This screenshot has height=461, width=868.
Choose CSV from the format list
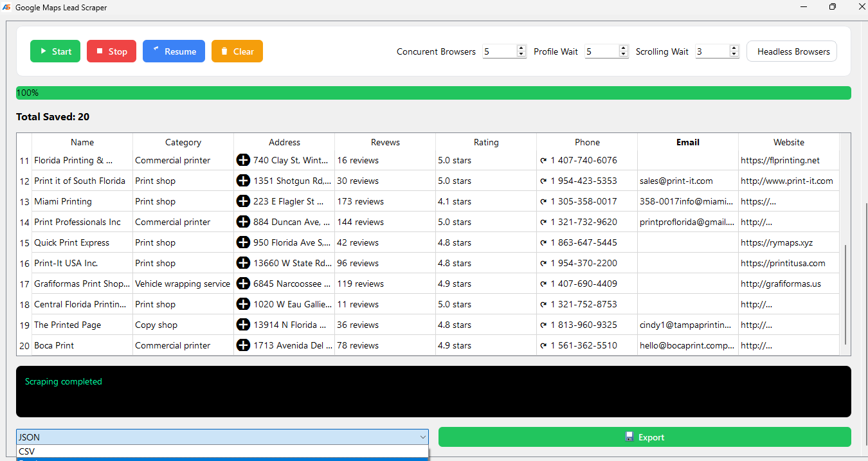[x=222, y=451]
